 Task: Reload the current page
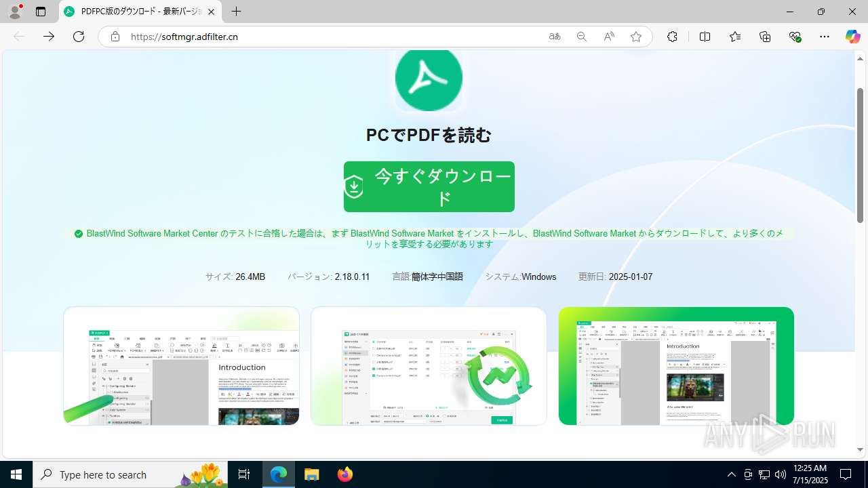(79, 37)
